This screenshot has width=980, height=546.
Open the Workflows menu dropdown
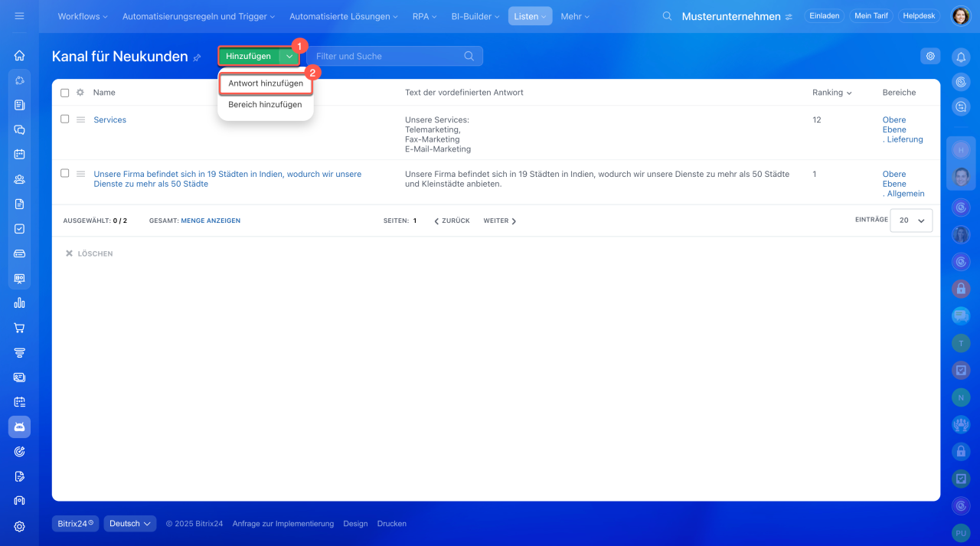pyautogui.click(x=83, y=16)
